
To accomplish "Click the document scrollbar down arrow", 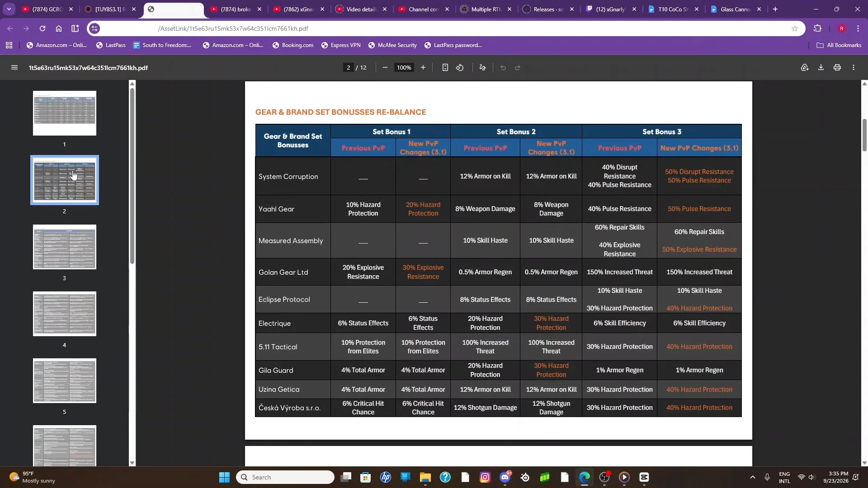I will click(x=864, y=463).
